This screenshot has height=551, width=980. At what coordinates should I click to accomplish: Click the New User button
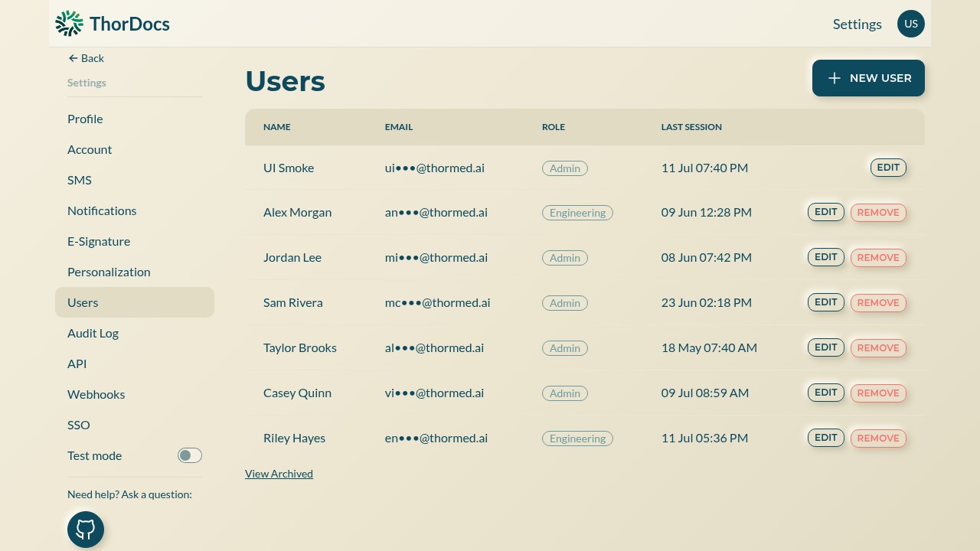(x=868, y=78)
